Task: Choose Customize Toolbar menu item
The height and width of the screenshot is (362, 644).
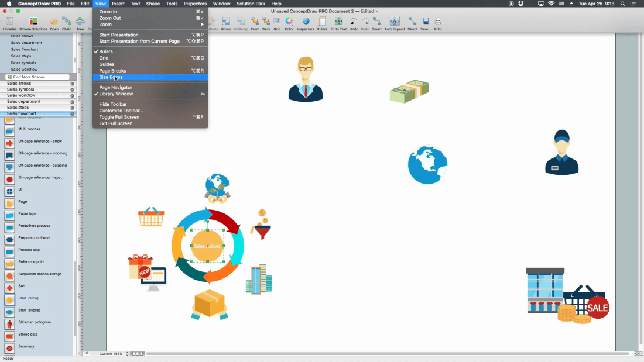Action: [x=150, y=111]
